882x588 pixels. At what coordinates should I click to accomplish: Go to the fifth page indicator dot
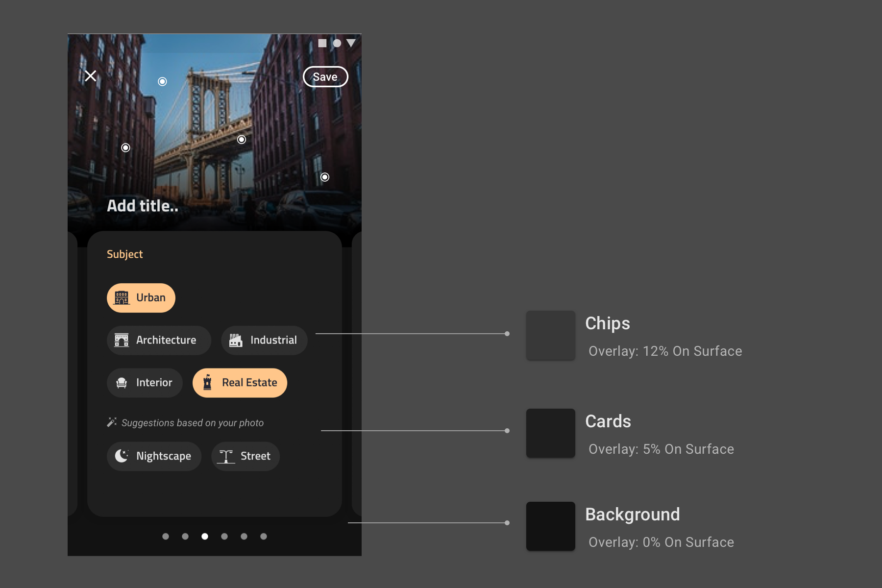(x=244, y=537)
